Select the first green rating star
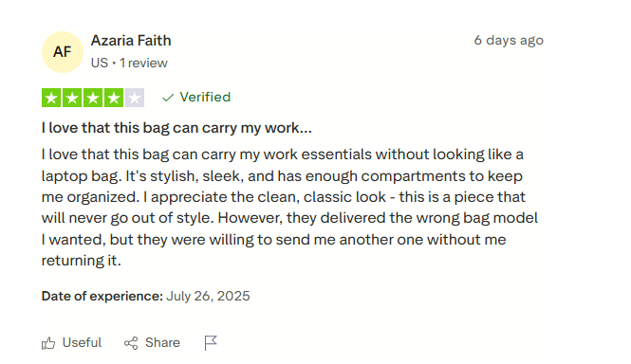This screenshot has width=631, height=364. [51, 98]
